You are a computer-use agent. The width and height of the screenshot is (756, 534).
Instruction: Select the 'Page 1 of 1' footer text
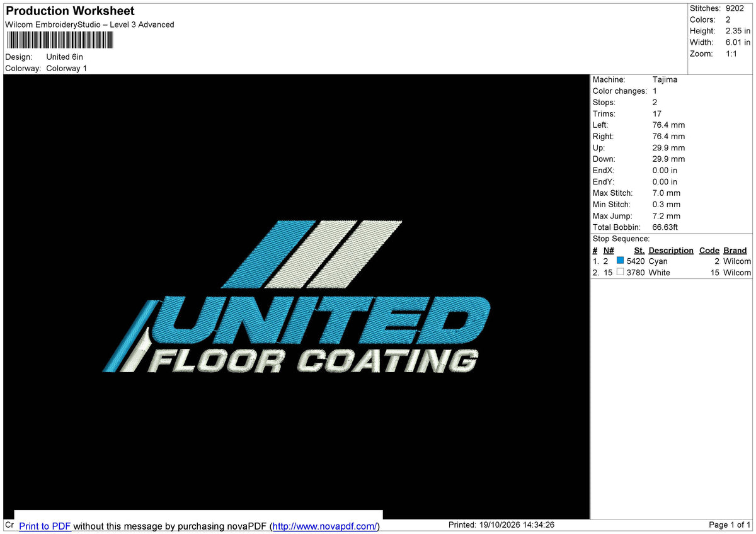point(730,525)
